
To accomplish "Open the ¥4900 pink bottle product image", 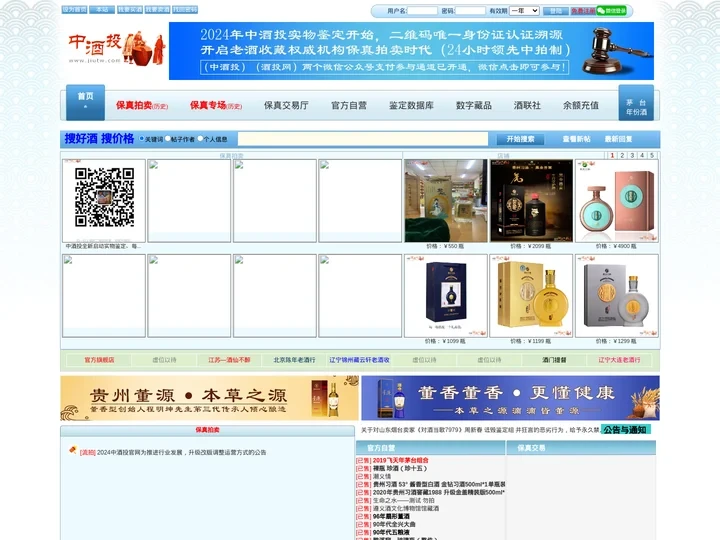I will point(617,201).
